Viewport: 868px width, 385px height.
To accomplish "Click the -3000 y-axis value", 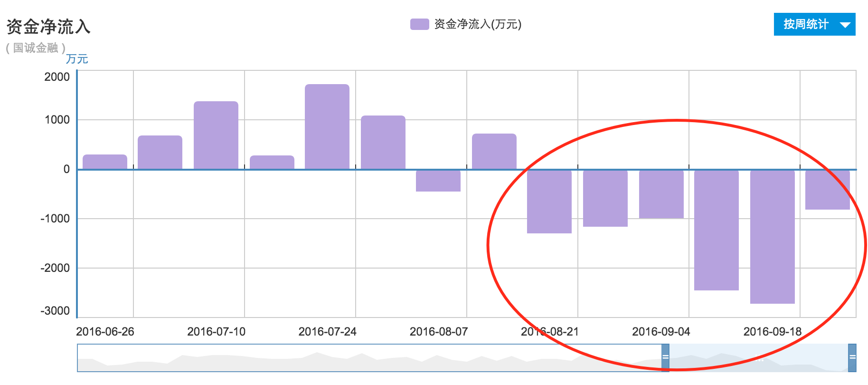I will click(55, 311).
